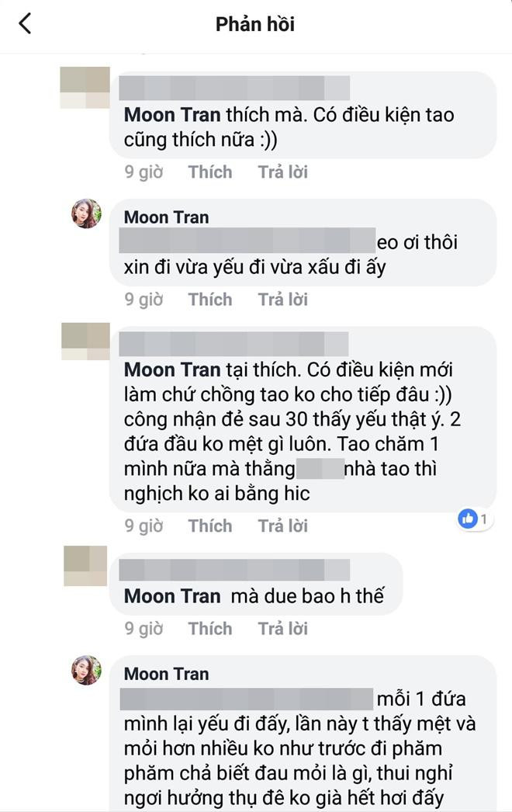Like the first comment via Thích
The image size is (512, 812).
pos(209,172)
